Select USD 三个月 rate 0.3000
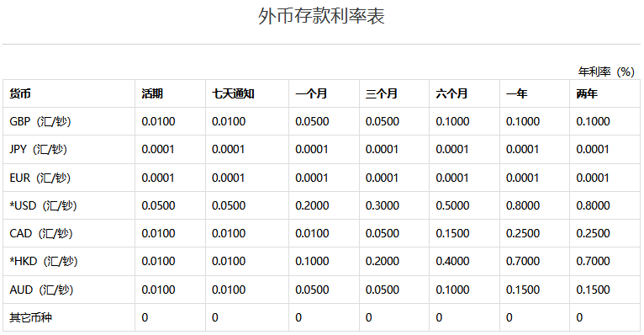The image size is (644, 335). click(x=383, y=205)
